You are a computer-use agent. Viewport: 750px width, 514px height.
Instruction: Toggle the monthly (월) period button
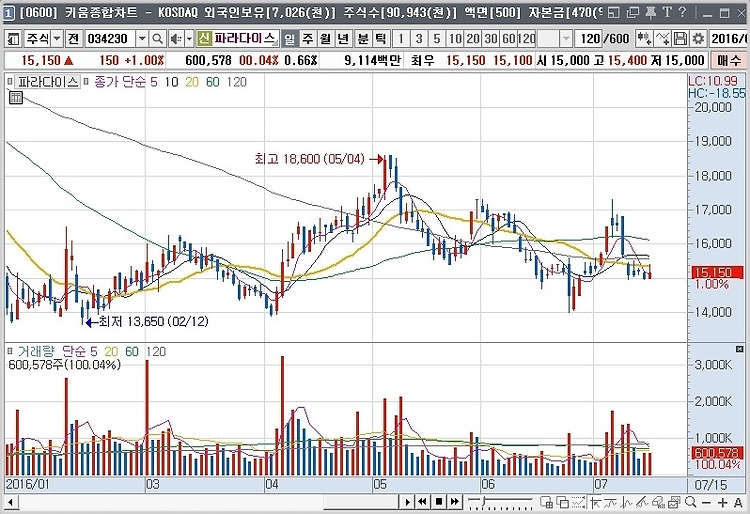(x=326, y=38)
